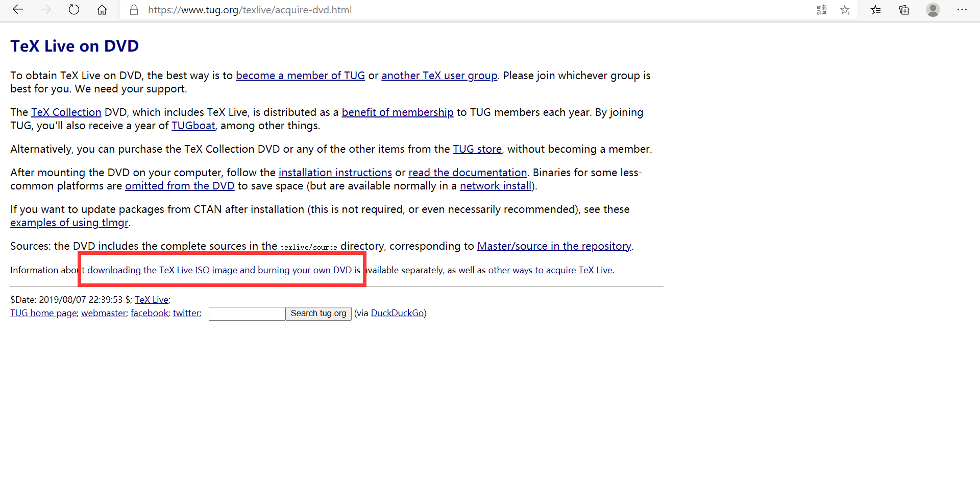Click the 'texlive/source' directory text
The height and width of the screenshot is (503, 980).
309,247
